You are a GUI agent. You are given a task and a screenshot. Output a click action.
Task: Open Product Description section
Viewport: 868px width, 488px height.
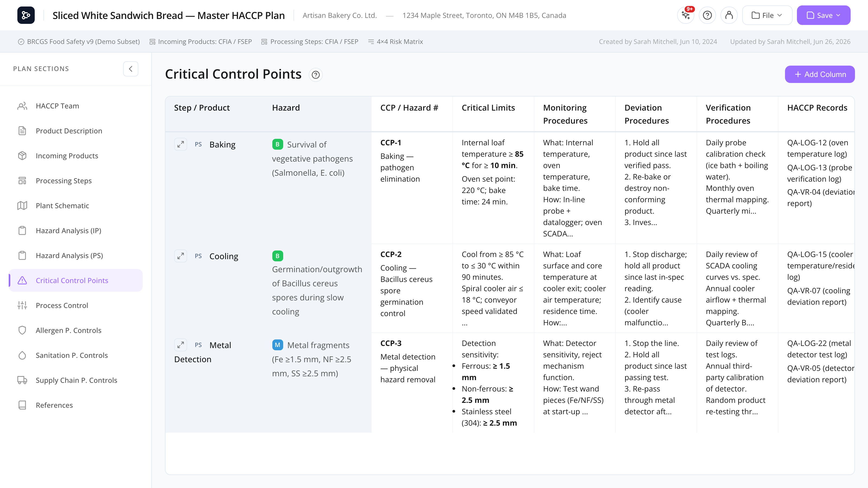click(76, 131)
